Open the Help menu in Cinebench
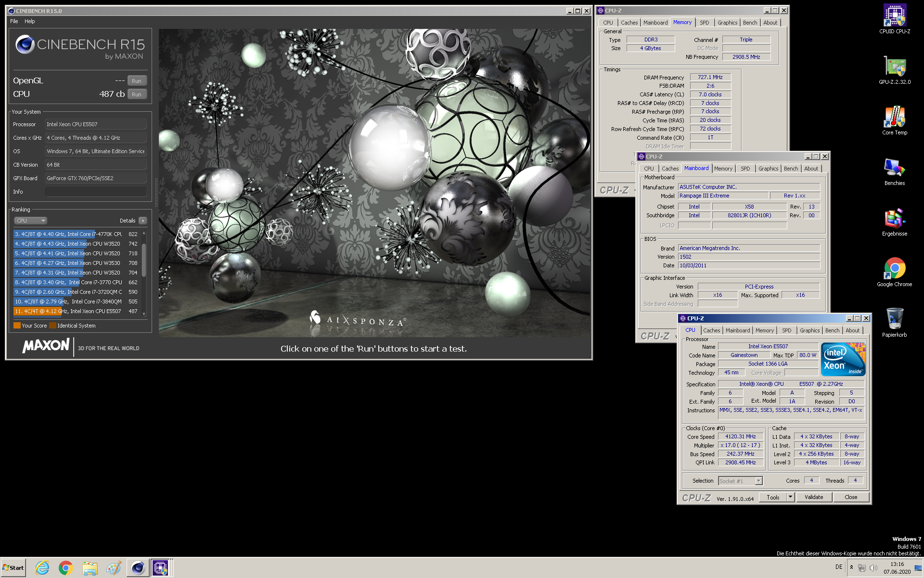The width and height of the screenshot is (924, 578). (30, 21)
